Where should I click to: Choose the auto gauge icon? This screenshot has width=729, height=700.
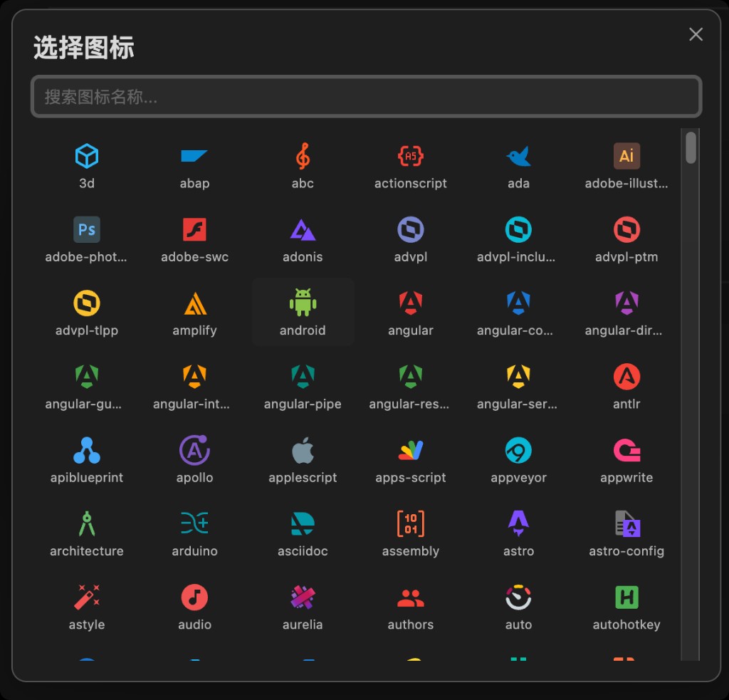click(518, 597)
